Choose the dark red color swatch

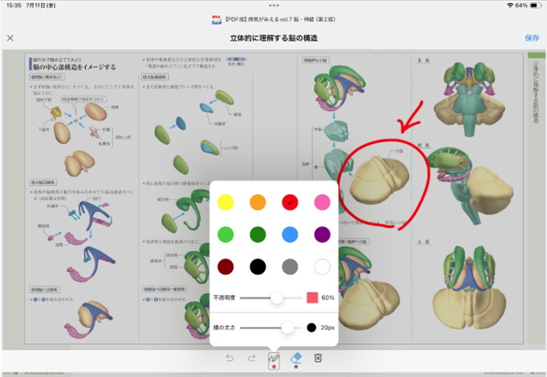coord(225,267)
